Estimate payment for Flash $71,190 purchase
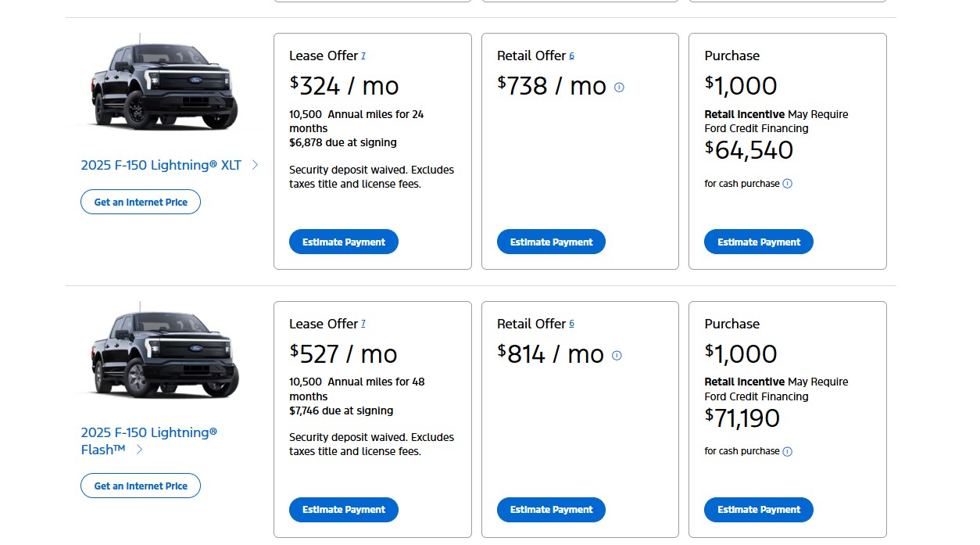Image resolution: width=980 pixels, height=545 pixels. coord(759,510)
